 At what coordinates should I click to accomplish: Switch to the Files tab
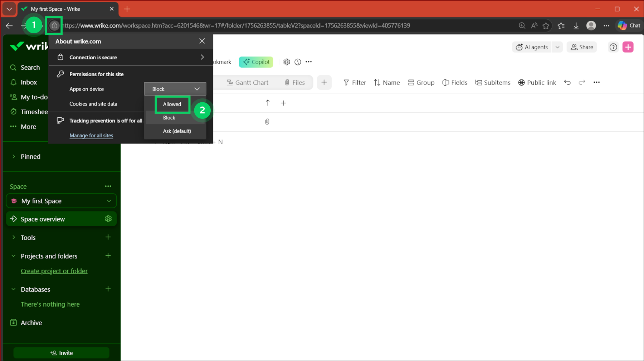tap(295, 83)
